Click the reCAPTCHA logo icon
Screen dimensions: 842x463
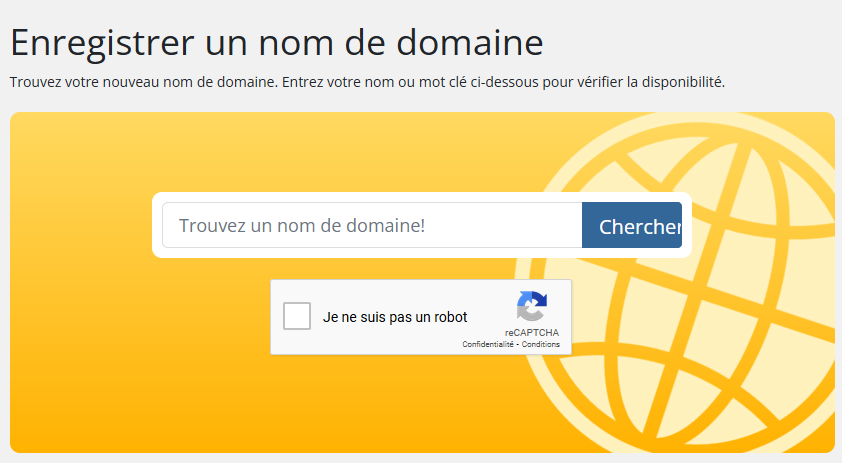(532, 306)
